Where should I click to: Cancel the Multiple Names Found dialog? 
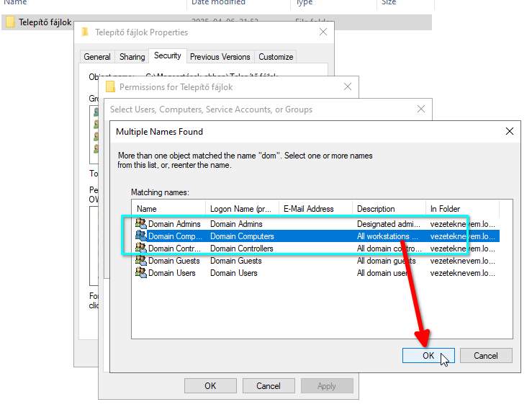pos(485,355)
